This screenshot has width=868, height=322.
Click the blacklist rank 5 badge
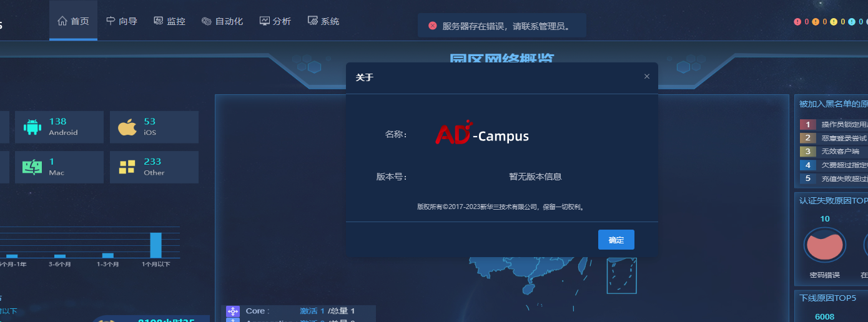tap(807, 178)
